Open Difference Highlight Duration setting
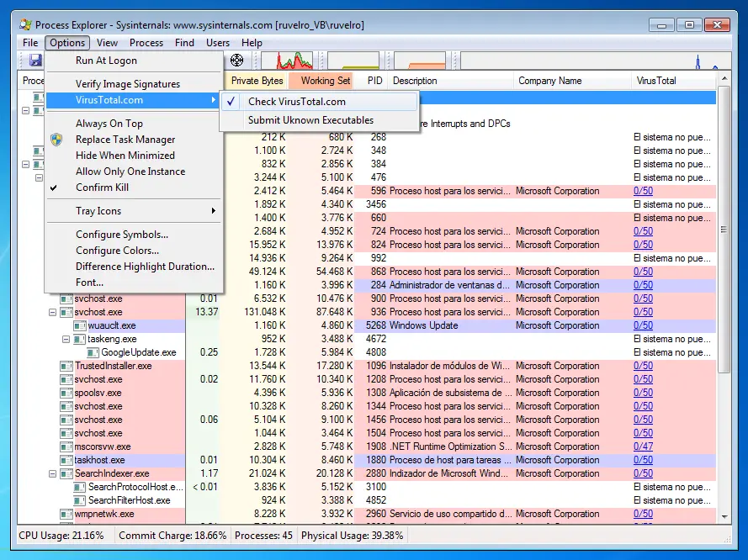Screen dimensions: 748x560 point(134,267)
